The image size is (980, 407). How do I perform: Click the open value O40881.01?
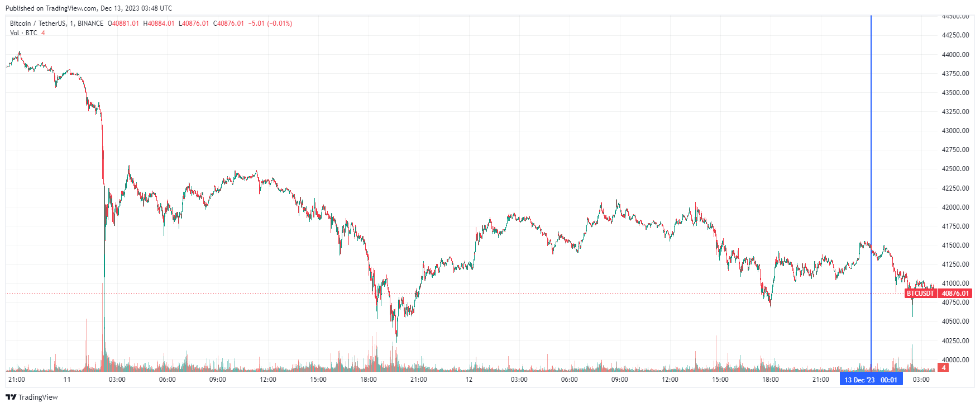click(123, 23)
